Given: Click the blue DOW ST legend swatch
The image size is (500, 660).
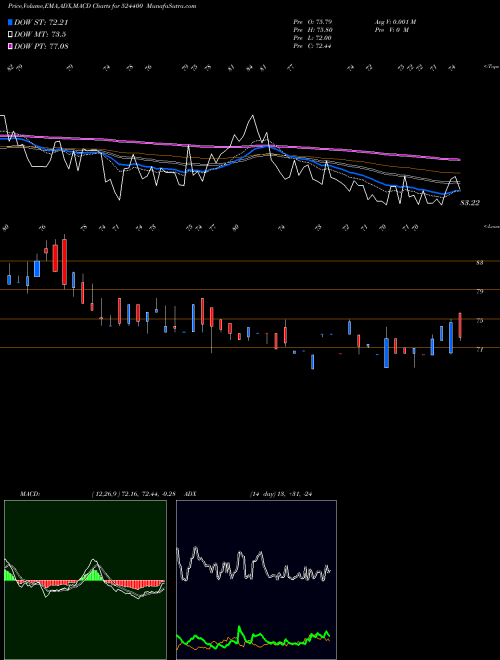Looking at the screenshot, I should click(x=10, y=22).
